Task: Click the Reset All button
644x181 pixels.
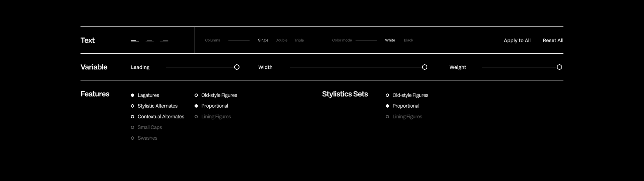Action: [x=553, y=41]
